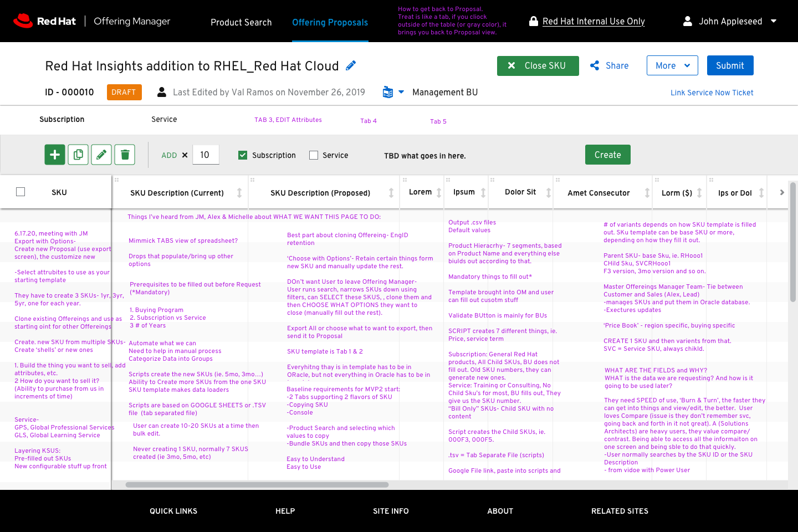Click the horizontal table scrollbar
The image size is (798, 532).
point(257,484)
